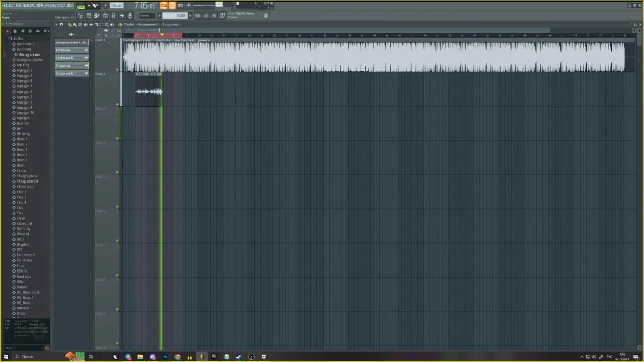Open the HELP menu

pos(70,5)
